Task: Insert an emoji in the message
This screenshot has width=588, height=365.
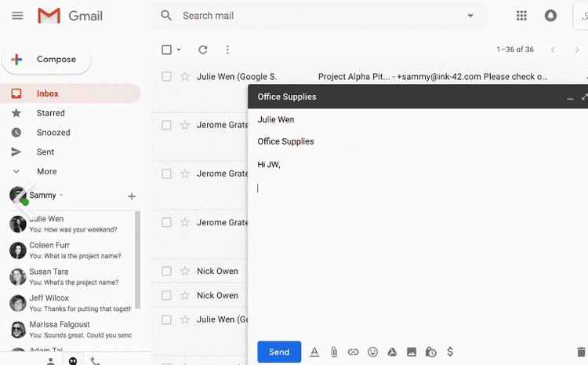Action: point(372,352)
